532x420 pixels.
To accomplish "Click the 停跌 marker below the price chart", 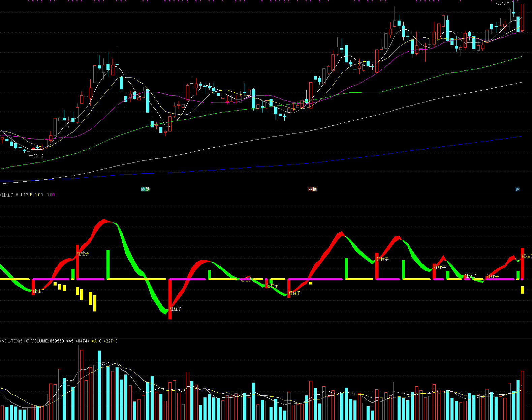I will (145, 189).
